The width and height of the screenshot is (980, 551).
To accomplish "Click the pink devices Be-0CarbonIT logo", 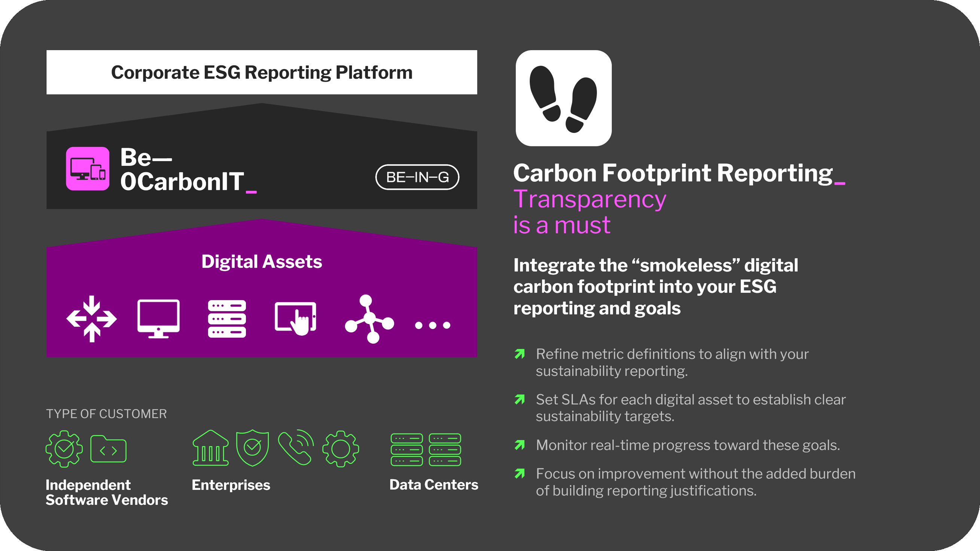I will tap(88, 168).
